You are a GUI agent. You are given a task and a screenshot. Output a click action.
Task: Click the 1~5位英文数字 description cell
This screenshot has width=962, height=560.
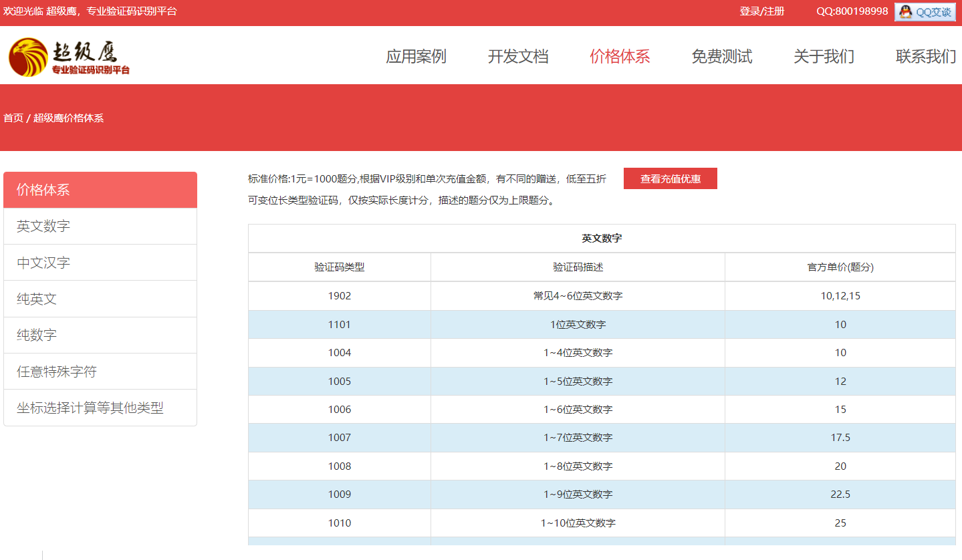578,382
